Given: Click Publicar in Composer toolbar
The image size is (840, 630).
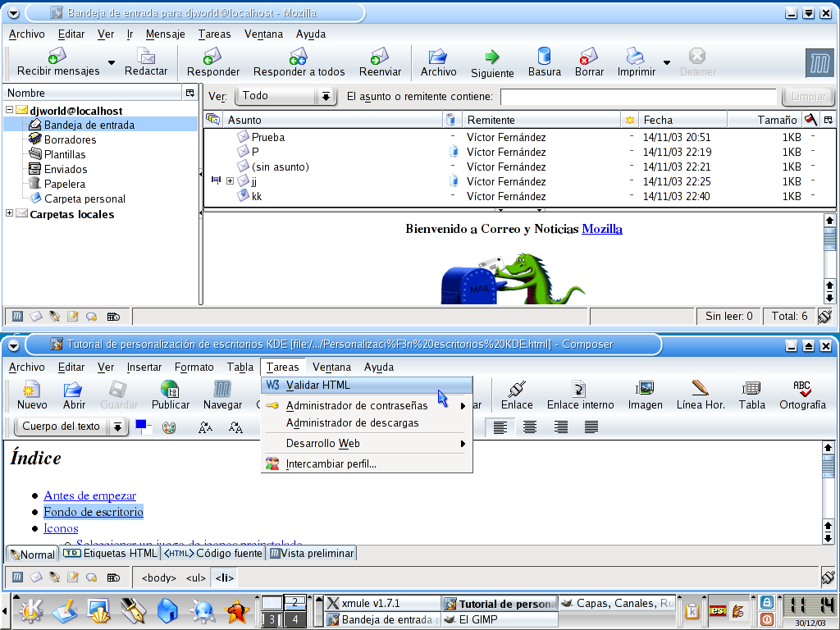Looking at the screenshot, I should coord(171,395).
